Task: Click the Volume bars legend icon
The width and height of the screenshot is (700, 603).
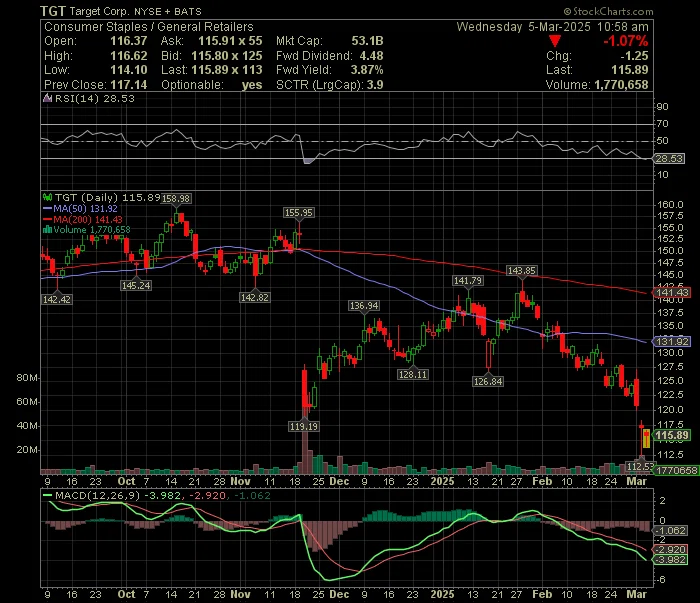Action: 47,230
